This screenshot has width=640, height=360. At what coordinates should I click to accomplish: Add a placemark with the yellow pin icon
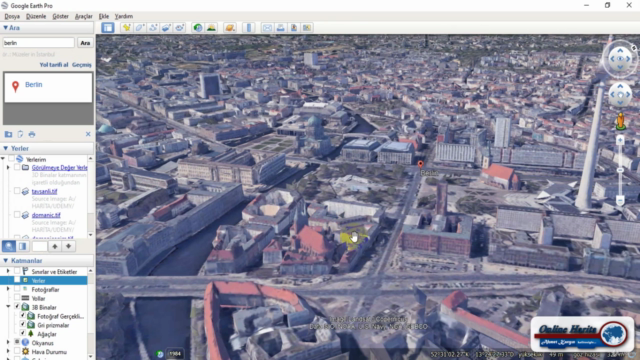click(127, 28)
